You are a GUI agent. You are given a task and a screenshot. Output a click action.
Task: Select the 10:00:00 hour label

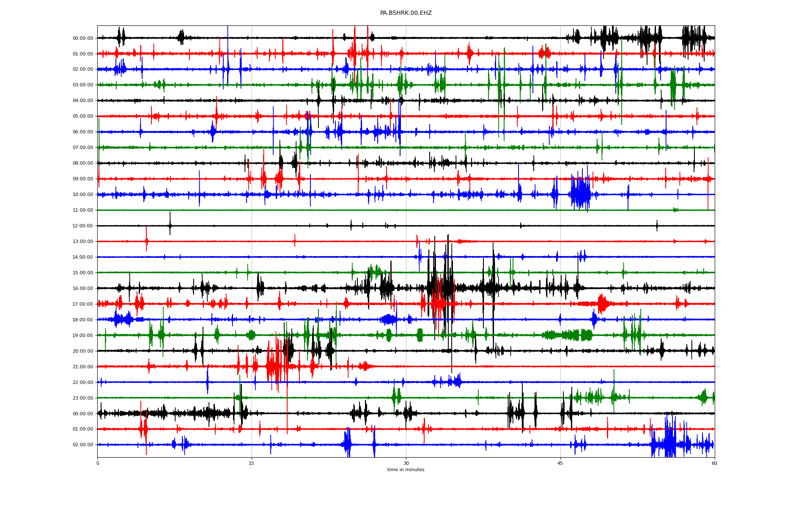tap(83, 195)
